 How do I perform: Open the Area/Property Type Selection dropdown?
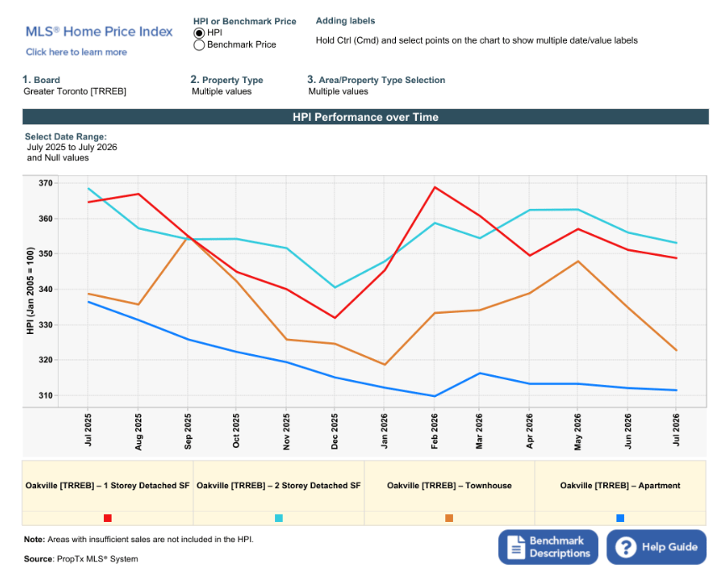point(338,91)
